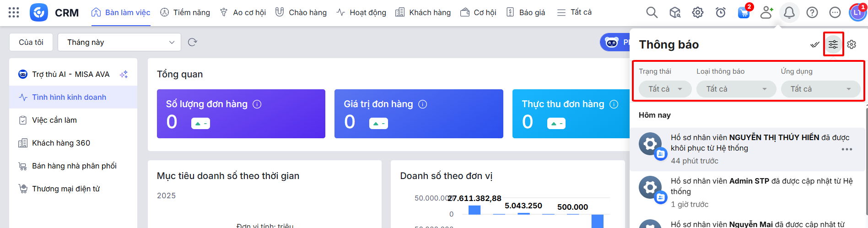868x228 pixels.
Task: Click the search magnifier icon
Action: coord(652,12)
